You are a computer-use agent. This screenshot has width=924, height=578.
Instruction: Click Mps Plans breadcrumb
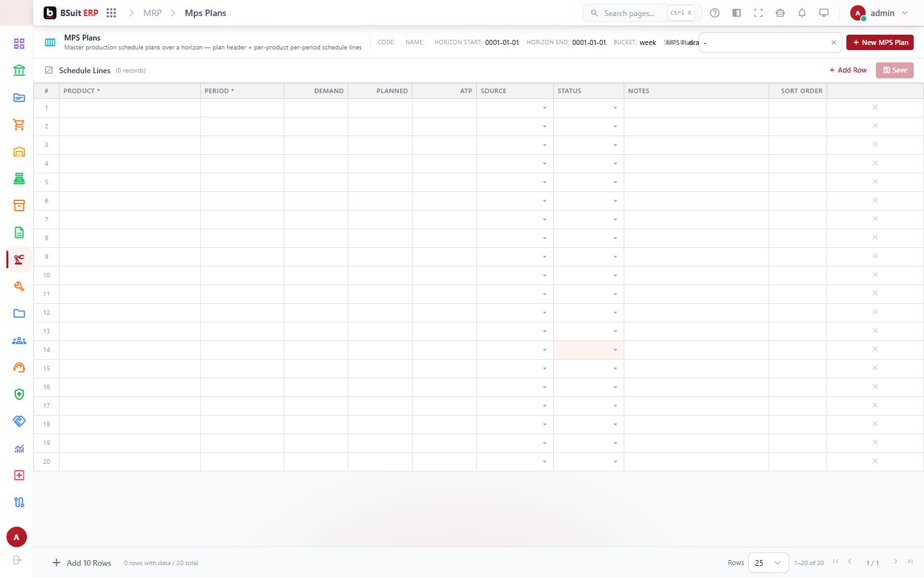click(x=205, y=13)
